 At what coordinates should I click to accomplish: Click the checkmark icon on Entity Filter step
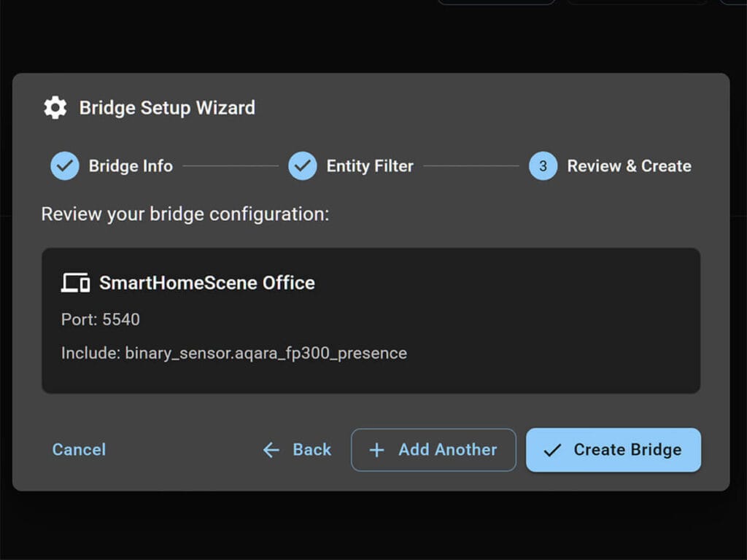point(303,166)
